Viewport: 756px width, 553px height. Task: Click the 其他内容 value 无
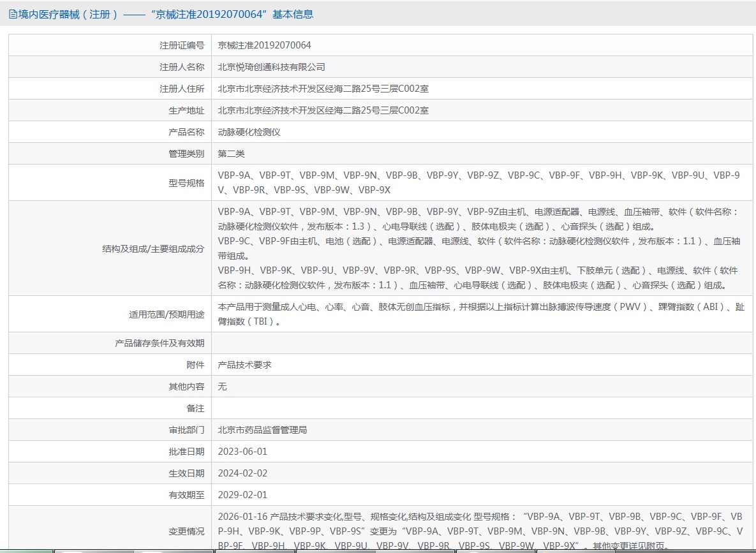pyautogui.click(x=222, y=387)
